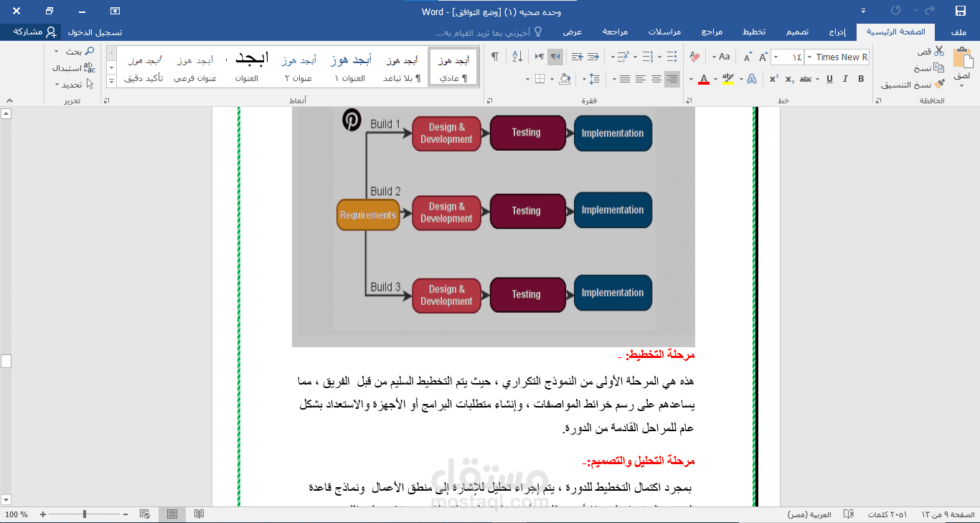
Task: Apply the بلا تباعد (No Spacing) style
Action: [x=402, y=67]
